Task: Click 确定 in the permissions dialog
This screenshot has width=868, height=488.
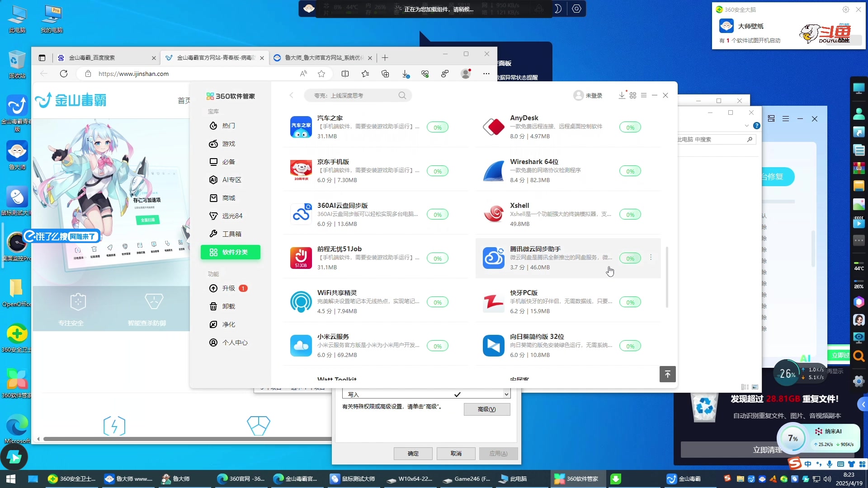Action: pos(413,453)
